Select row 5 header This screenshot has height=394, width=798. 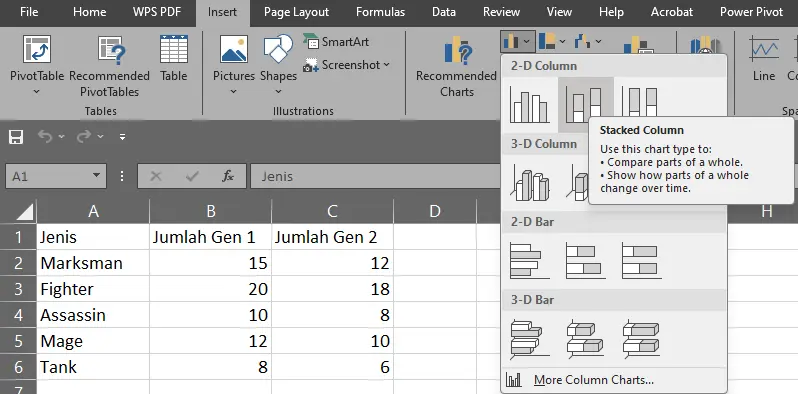pos(18,341)
